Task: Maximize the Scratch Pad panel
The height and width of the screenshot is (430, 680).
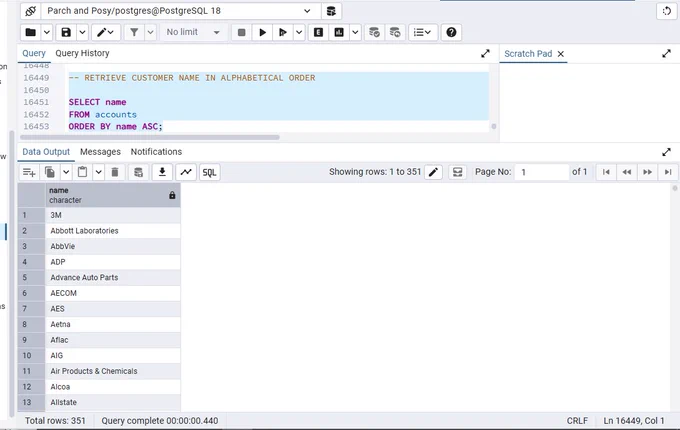Action: [667, 54]
